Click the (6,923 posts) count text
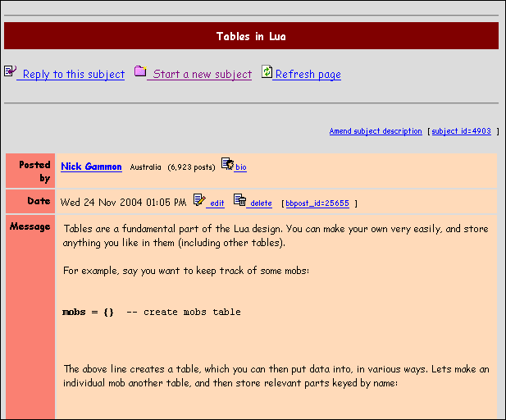The image size is (506, 420). (191, 167)
